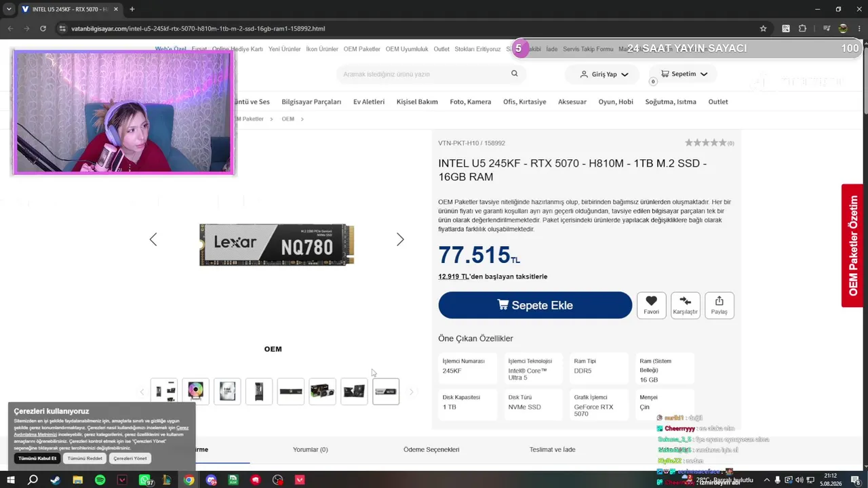Image resolution: width=868 pixels, height=488 pixels.
Task: Open the OEM Paketler top link
Action: point(361,49)
